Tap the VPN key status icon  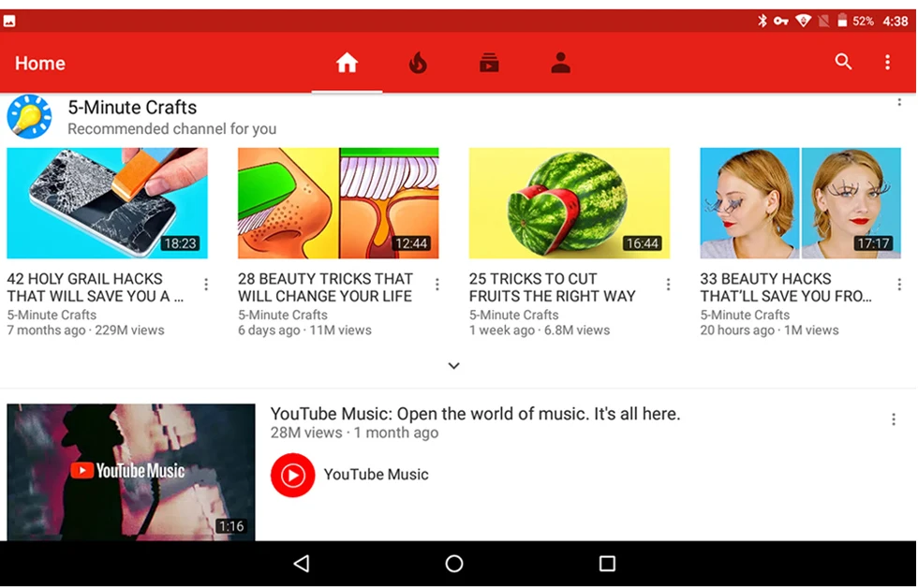coord(781,21)
